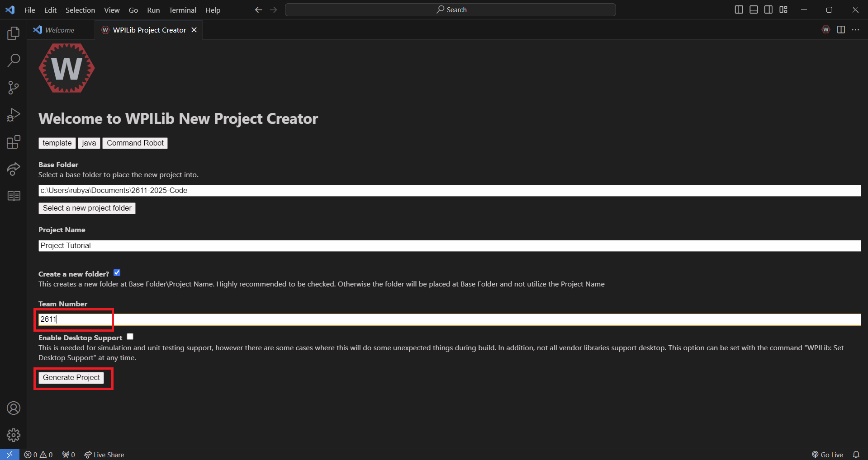Open Live Share view in activity bar
The height and width of the screenshot is (460, 868).
pyautogui.click(x=14, y=169)
